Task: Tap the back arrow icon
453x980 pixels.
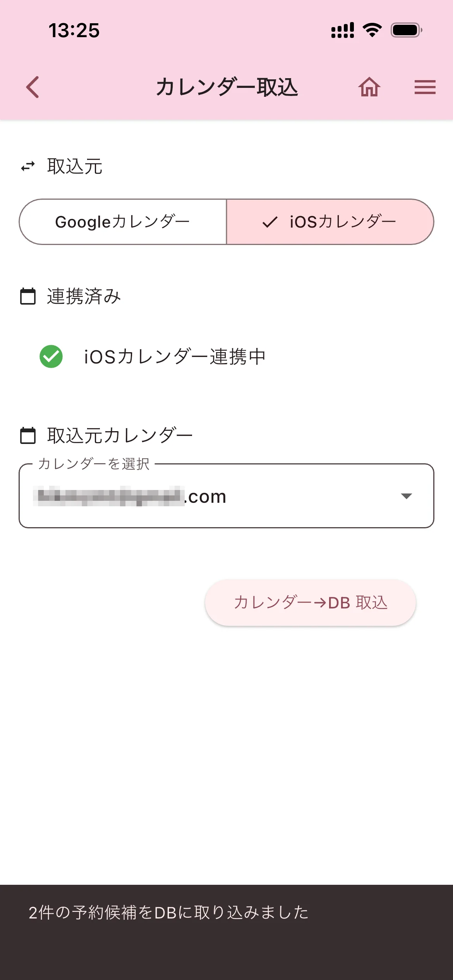Action: tap(33, 87)
